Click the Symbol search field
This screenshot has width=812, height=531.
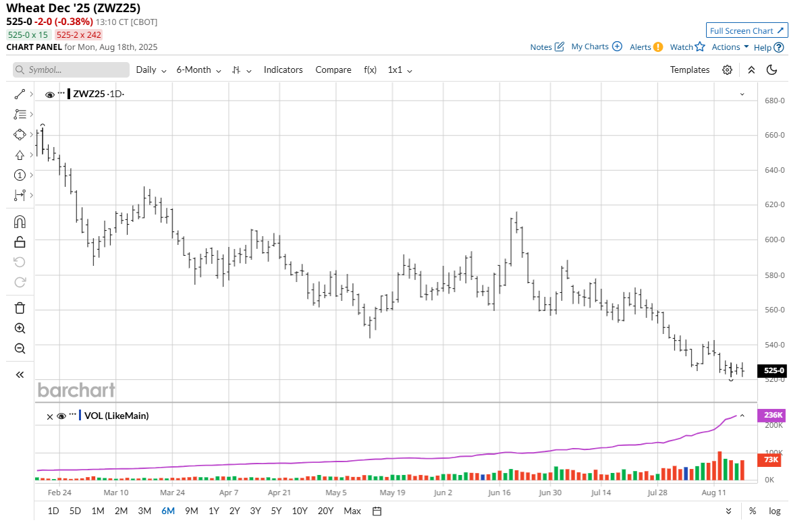71,69
